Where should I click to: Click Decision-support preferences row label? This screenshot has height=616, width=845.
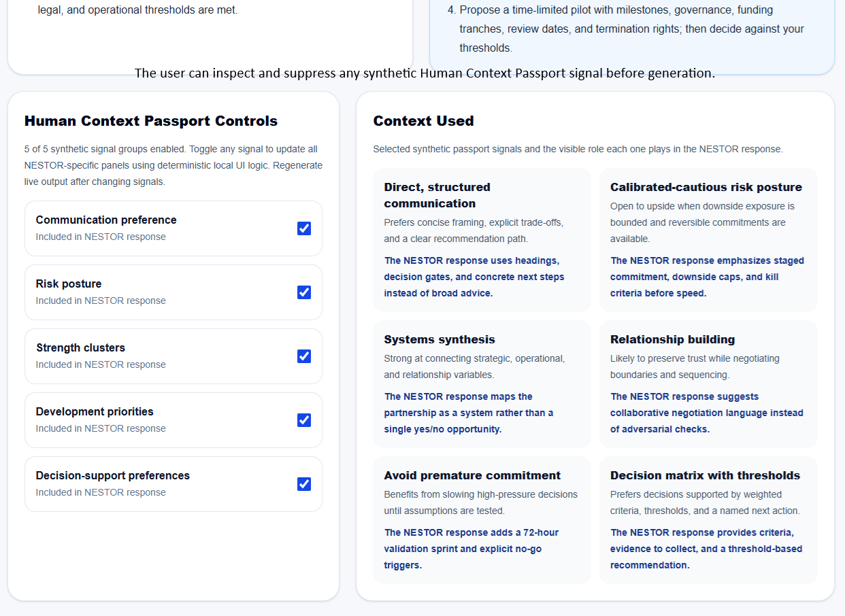tap(113, 475)
